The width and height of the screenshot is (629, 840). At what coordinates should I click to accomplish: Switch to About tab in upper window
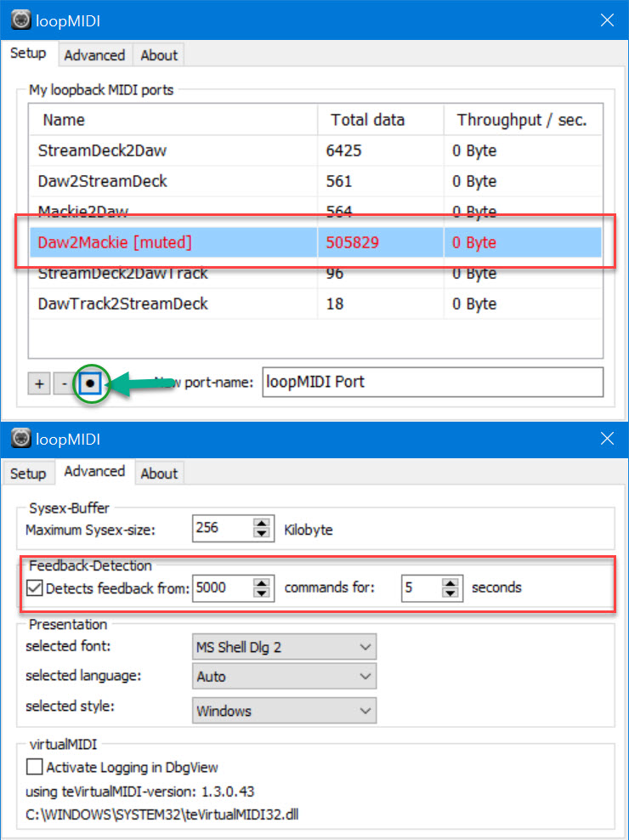coord(159,55)
